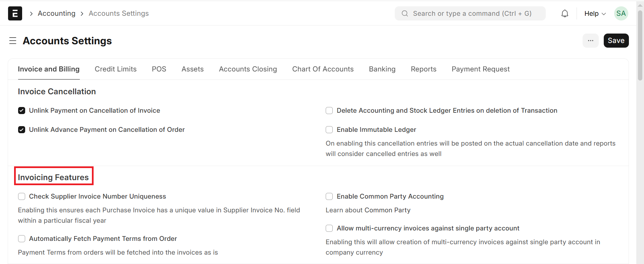The width and height of the screenshot is (644, 264).
Task: Open the three-dots more options menu
Action: [590, 41]
